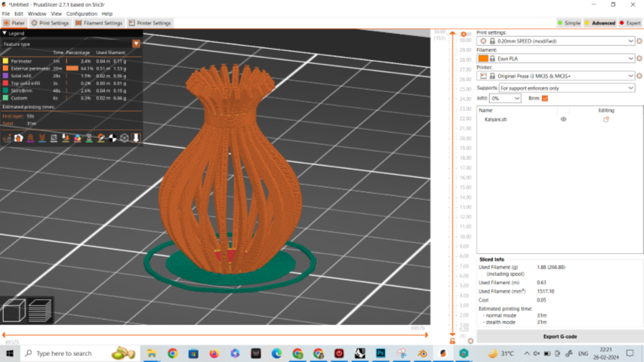Click Kalyani.stl editing icon

click(x=605, y=119)
